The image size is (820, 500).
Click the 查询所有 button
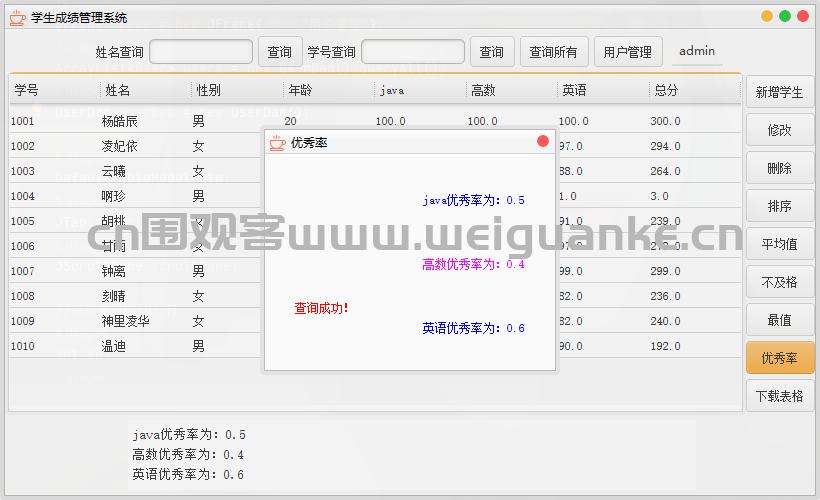(x=554, y=52)
